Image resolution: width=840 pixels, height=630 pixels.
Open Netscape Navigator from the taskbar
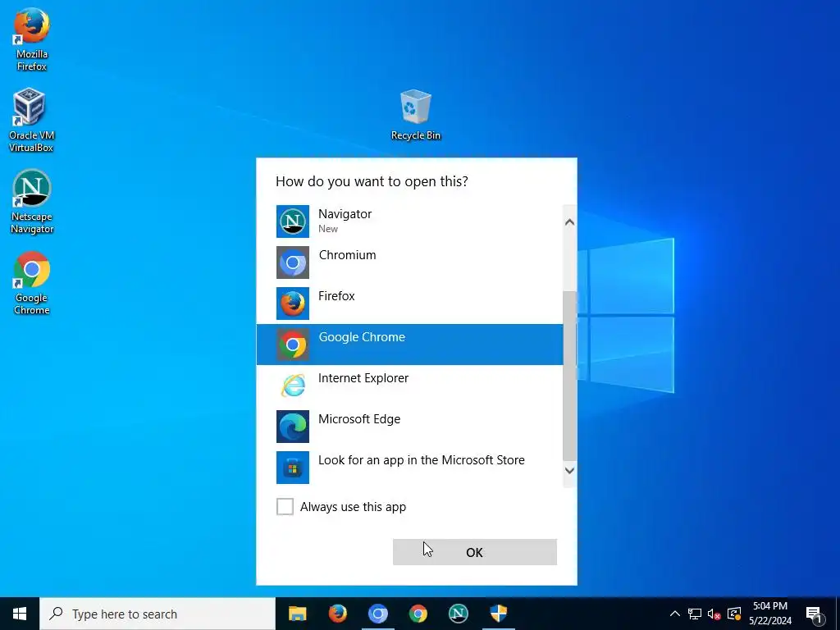point(458,614)
